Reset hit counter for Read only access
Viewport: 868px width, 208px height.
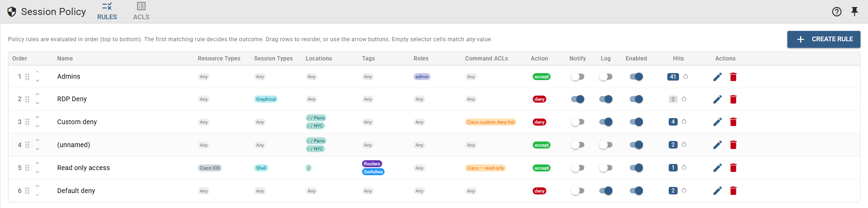click(x=684, y=167)
